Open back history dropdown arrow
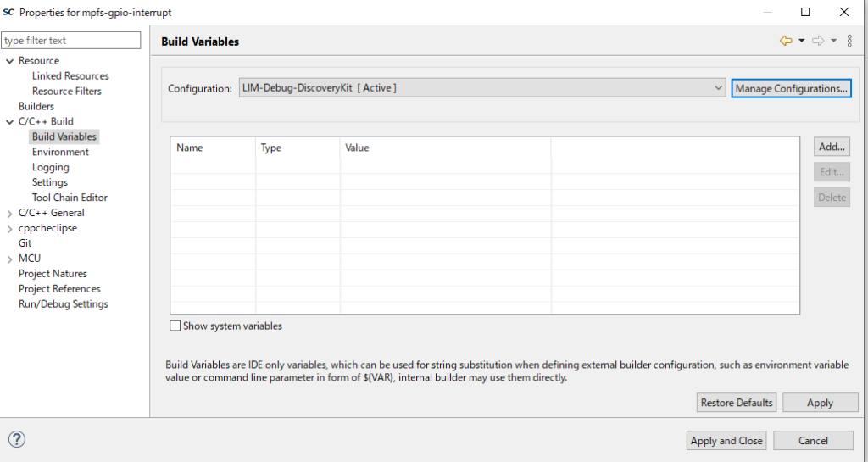 pos(801,41)
